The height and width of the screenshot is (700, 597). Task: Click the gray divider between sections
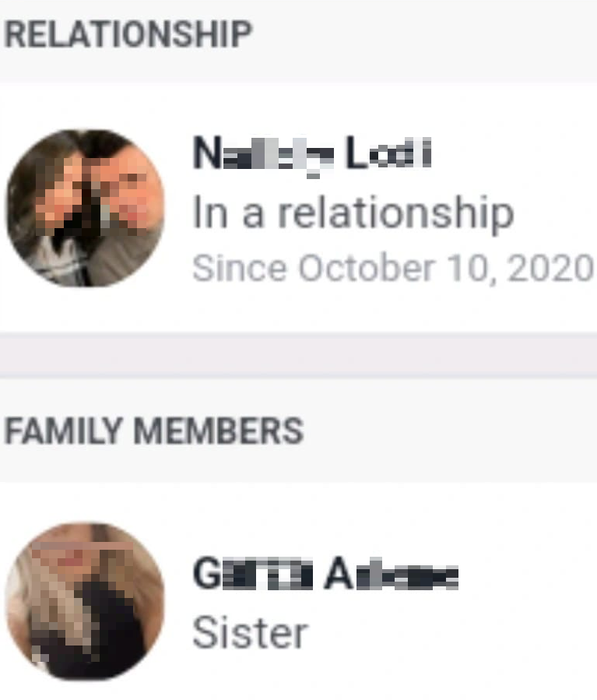pyautogui.click(x=299, y=356)
